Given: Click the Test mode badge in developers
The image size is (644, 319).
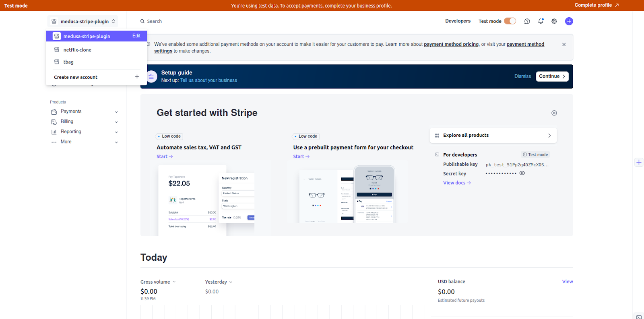Looking at the screenshot, I should (x=535, y=154).
